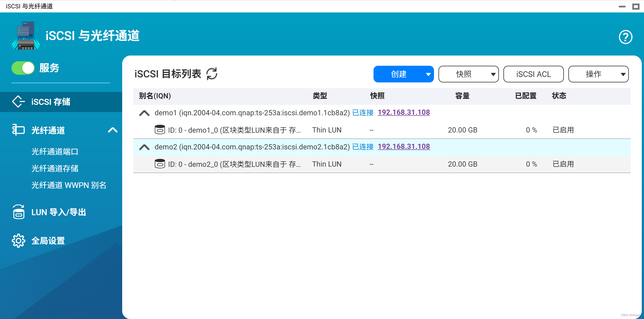This screenshot has width=644, height=319.
Task: Collapse the demo1 target row
Action: coord(144,113)
